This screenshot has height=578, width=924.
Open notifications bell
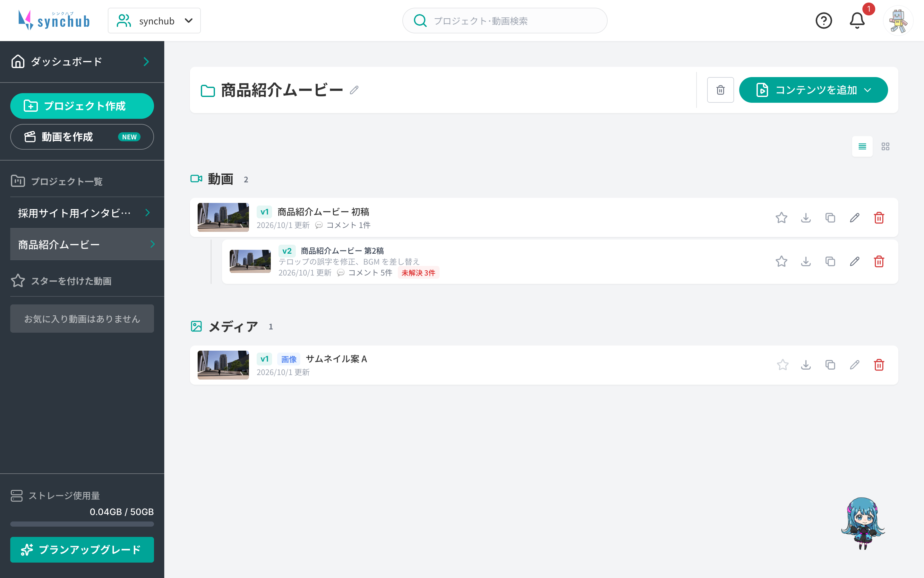click(857, 21)
